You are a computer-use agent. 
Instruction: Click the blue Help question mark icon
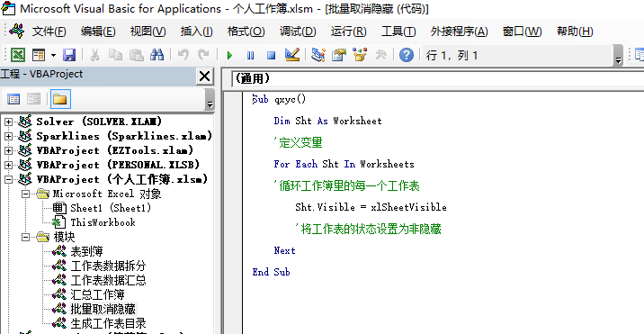407,55
